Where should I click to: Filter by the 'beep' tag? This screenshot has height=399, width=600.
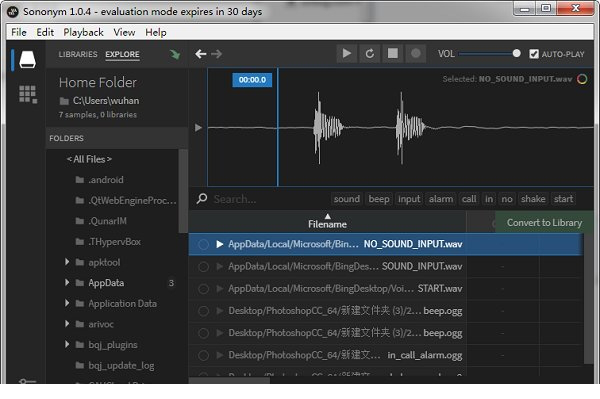[379, 199]
